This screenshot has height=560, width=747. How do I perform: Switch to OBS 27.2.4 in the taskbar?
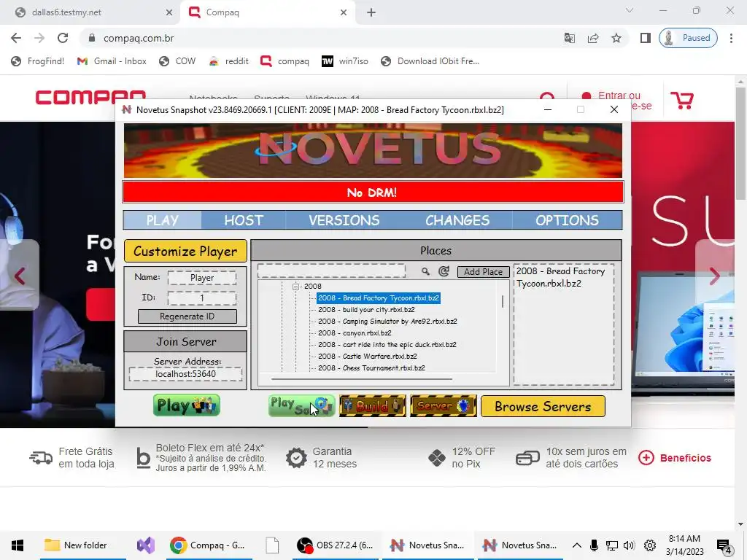[336, 545]
